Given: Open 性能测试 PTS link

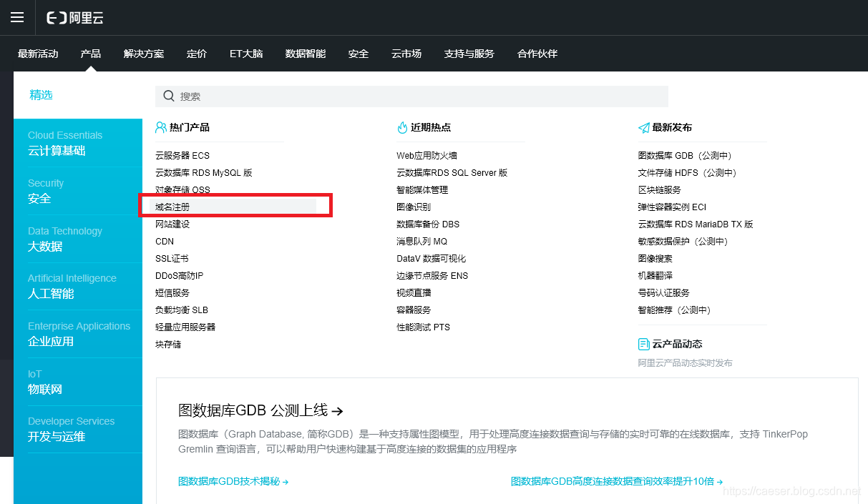Looking at the screenshot, I should click(x=424, y=327).
